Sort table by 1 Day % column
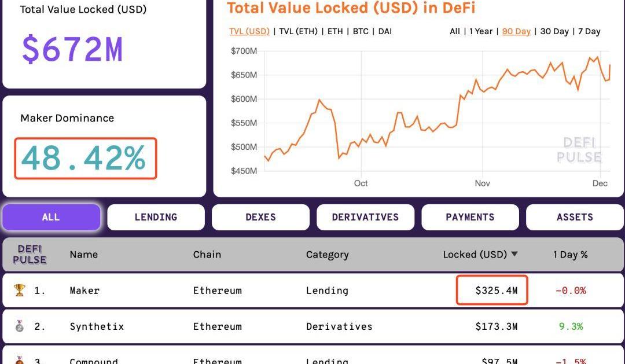Viewport: 625px width, 364px height. (x=570, y=254)
